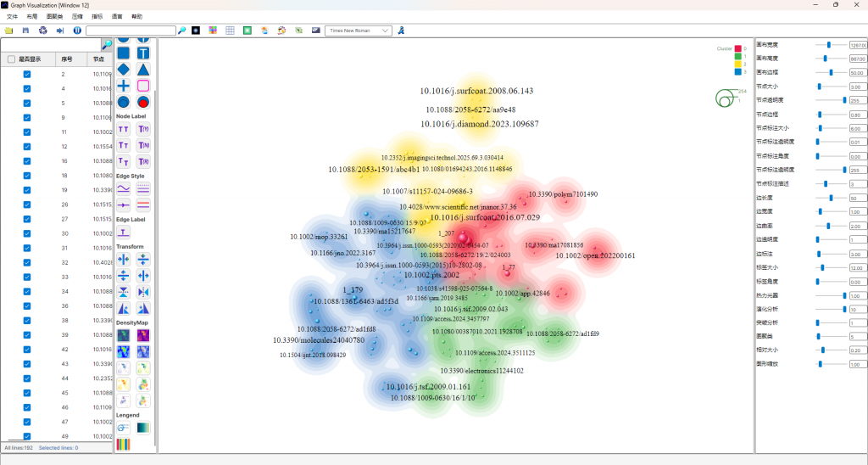868x465 pixels.
Task: Click the save disk icon in toolbar
Action: [25, 31]
